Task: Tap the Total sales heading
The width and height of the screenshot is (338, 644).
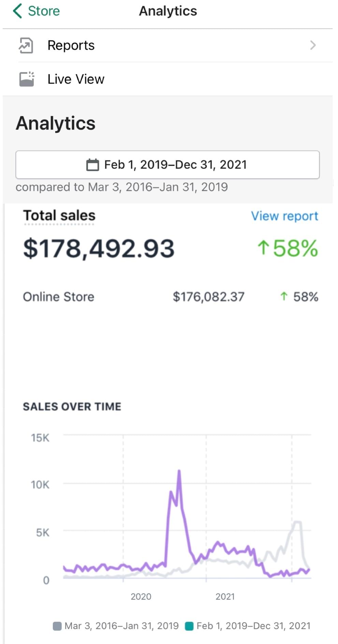Action: tap(59, 216)
